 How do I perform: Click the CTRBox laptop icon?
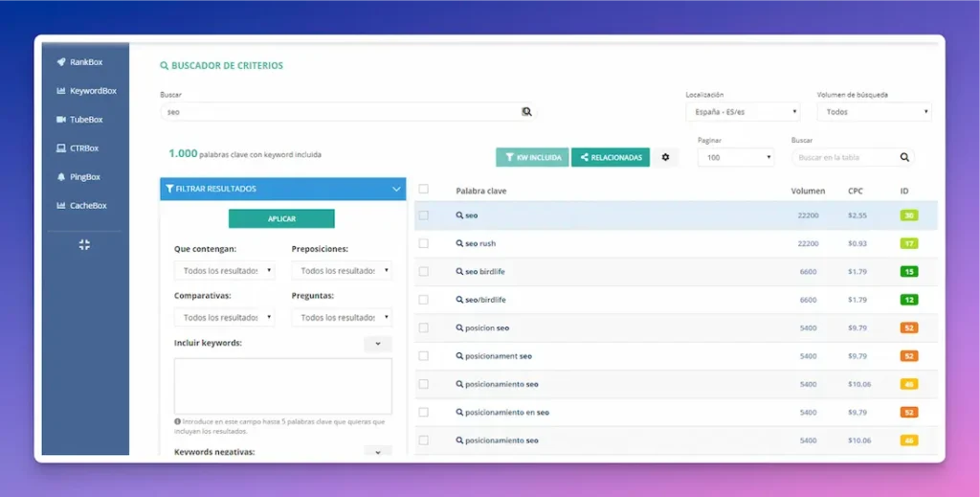pos(60,148)
